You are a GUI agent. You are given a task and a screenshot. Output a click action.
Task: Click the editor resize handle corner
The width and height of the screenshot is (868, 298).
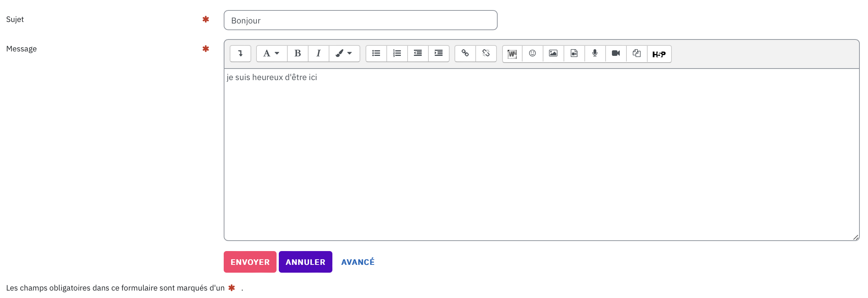point(856,237)
